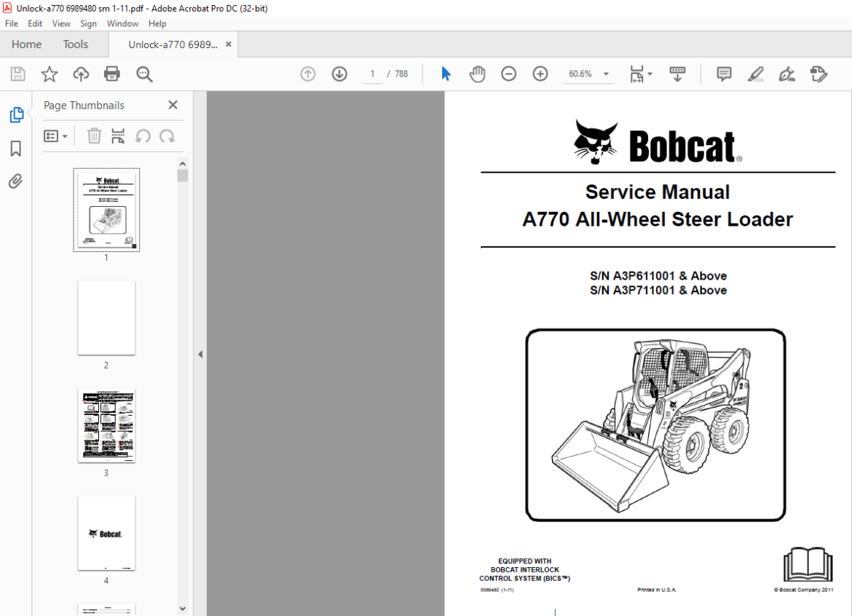Viewport: 852px width, 616px height.
Task: Open the Sign document pen tool
Action: 786,74
